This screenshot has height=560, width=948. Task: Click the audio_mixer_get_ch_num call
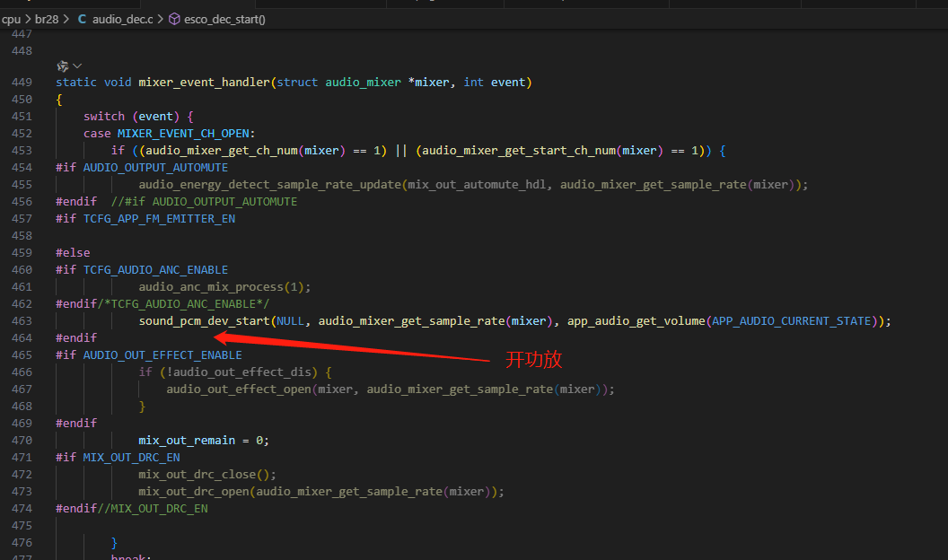[222, 151]
